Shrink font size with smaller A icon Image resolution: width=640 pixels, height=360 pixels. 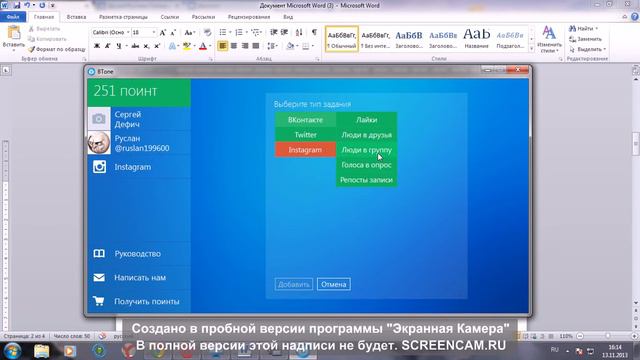[x=173, y=32]
